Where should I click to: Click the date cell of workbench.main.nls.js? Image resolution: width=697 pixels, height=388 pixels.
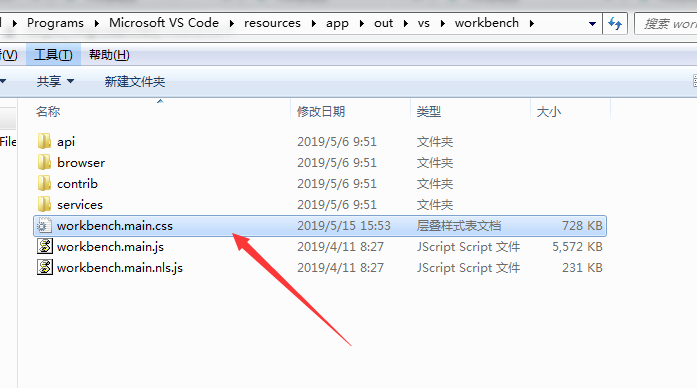pos(340,268)
